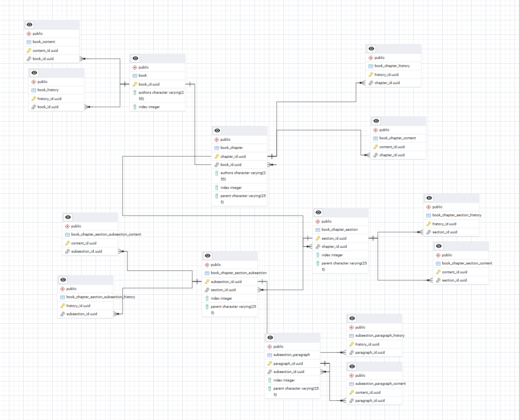This screenshot has width=519, height=420.
Task: Select the book_chapter_history table name
Action: tap(392, 66)
